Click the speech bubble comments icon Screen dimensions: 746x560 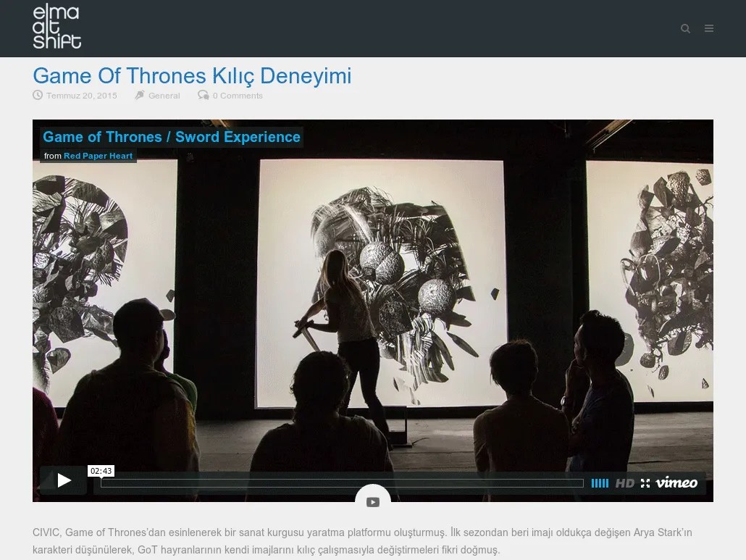pyautogui.click(x=203, y=95)
